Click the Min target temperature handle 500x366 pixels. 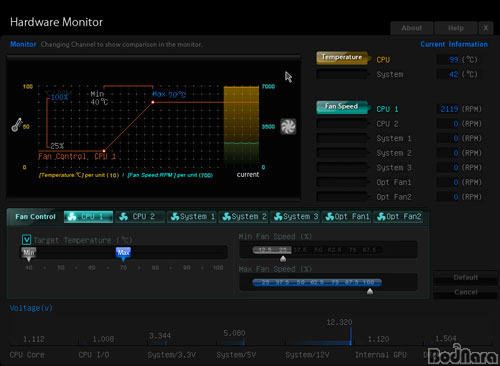click(x=29, y=254)
